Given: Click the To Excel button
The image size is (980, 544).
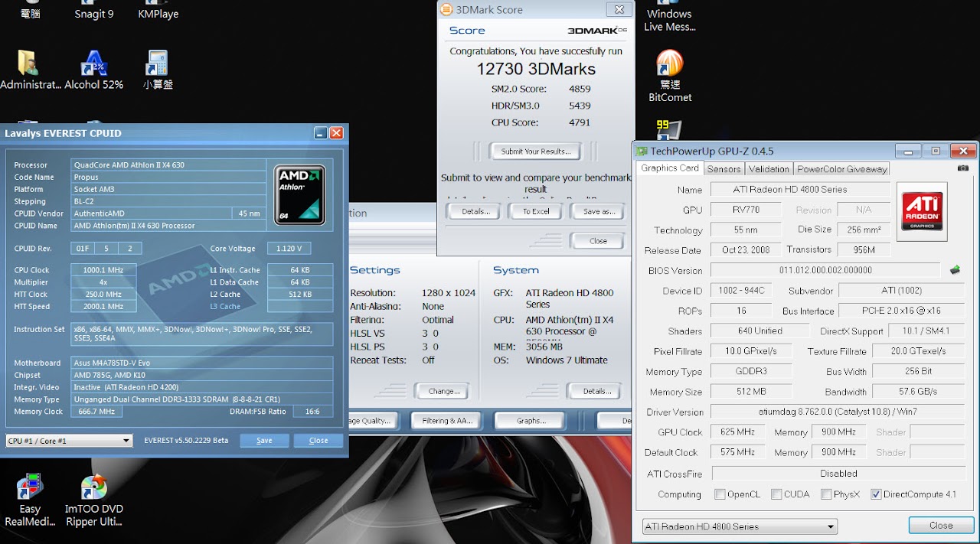Looking at the screenshot, I should point(536,211).
